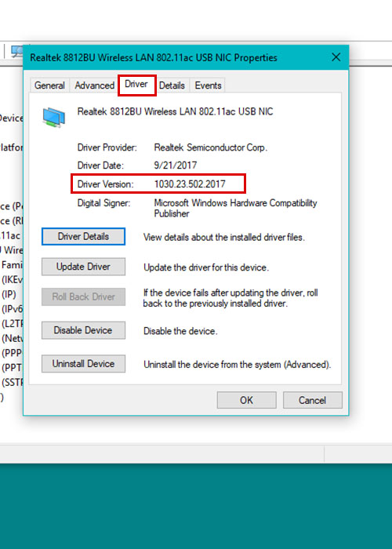Viewport: 392px width, 549px height.
Task: Switch to the Details tab
Action: tap(172, 85)
